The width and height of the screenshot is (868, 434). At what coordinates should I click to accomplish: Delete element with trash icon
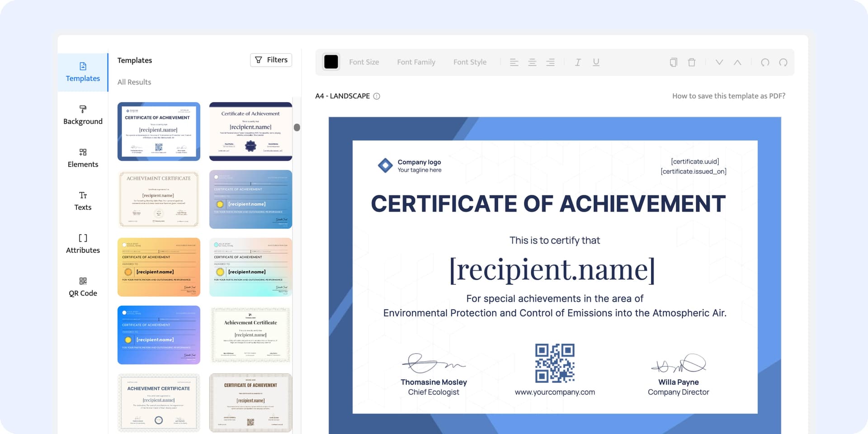click(x=692, y=62)
